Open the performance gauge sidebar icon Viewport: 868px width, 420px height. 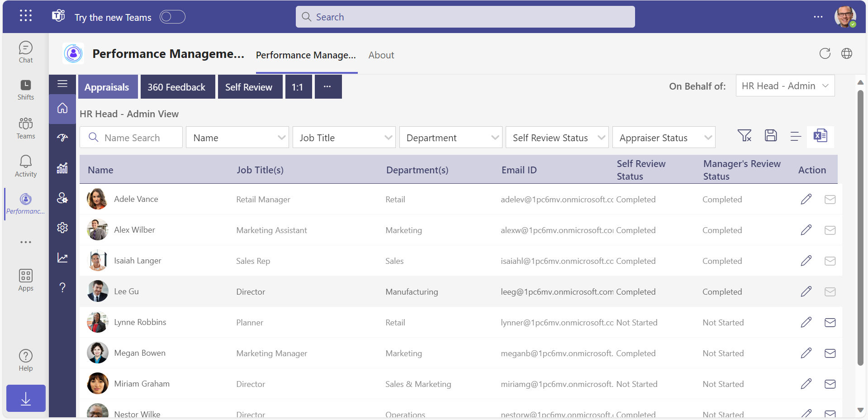(62, 138)
